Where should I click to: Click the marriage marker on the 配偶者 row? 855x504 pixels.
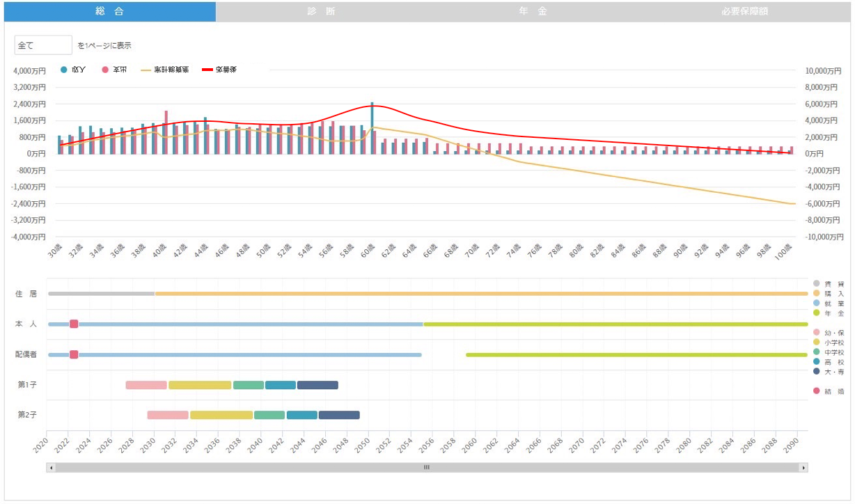tap(74, 354)
